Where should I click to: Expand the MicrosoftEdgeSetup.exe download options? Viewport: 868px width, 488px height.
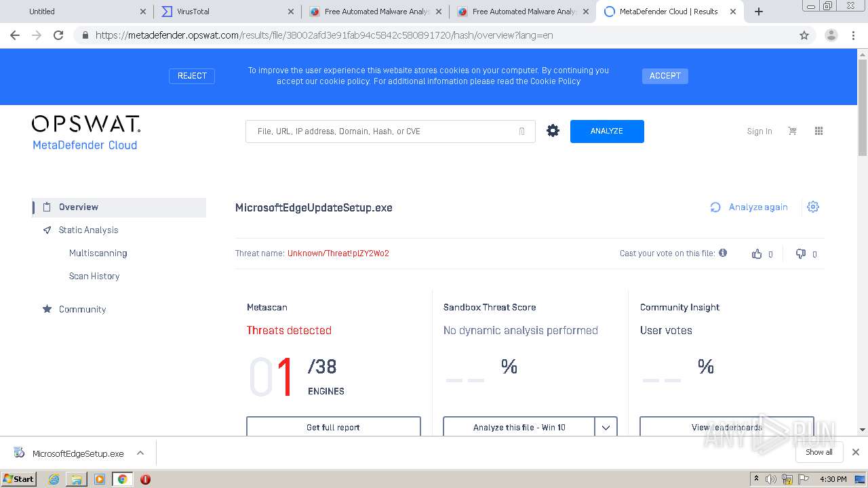pos(140,453)
